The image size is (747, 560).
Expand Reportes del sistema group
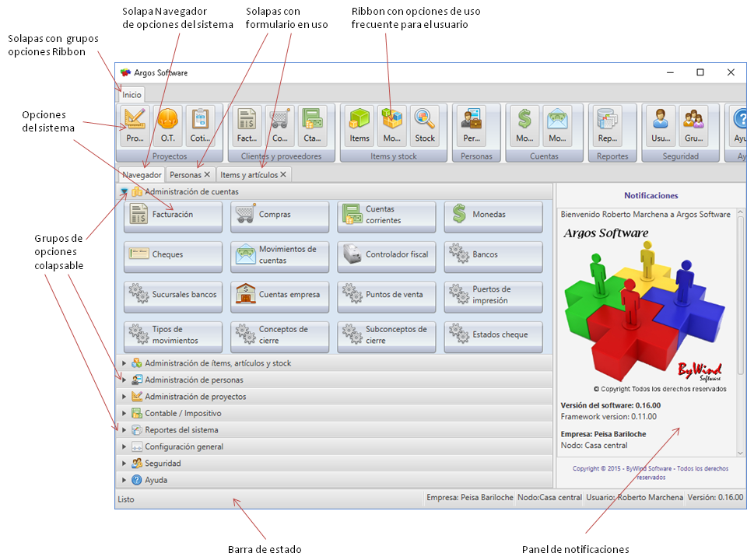[x=124, y=430]
